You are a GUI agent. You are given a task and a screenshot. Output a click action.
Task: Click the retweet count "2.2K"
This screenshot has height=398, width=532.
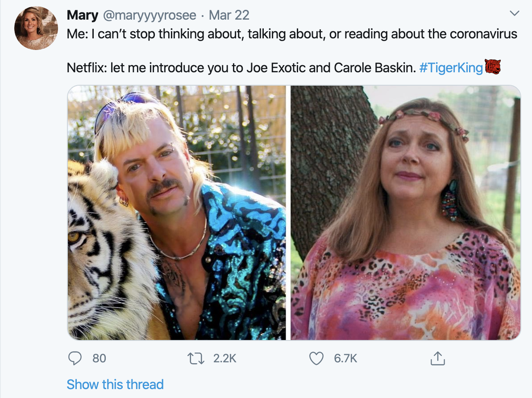pyautogui.click(x=224, y=358)
